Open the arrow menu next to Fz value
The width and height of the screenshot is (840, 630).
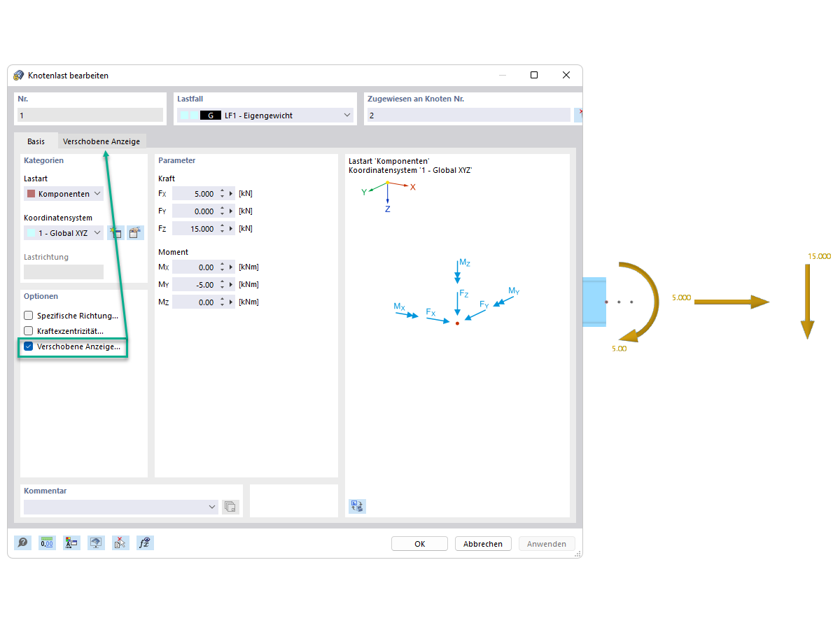(x=232, y=229)
